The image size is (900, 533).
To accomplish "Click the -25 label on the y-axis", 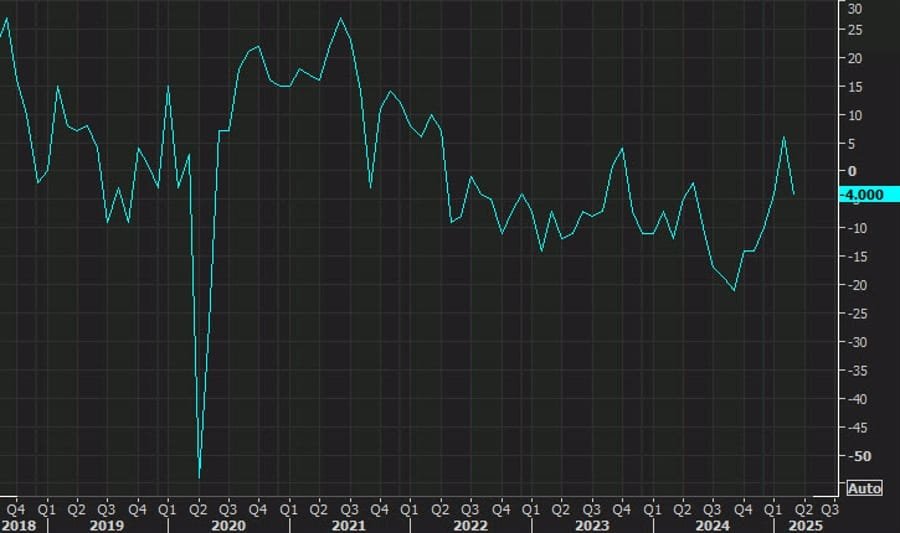I will [854, 314].
